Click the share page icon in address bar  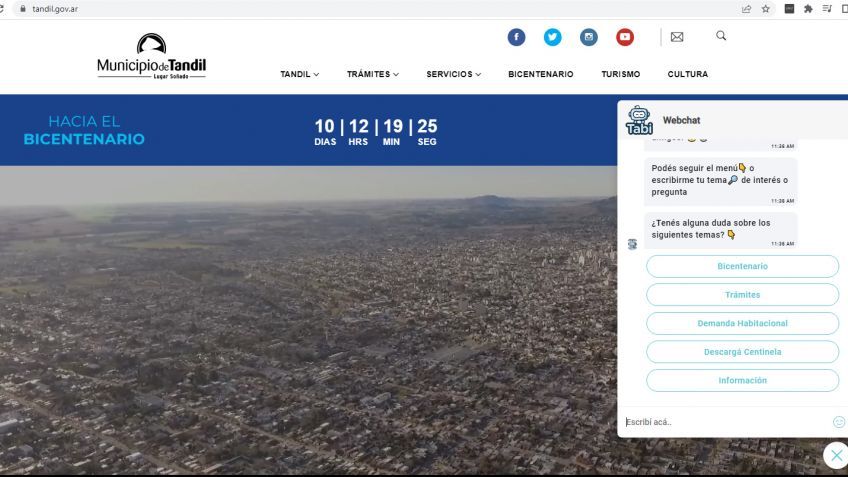pyautogui.click(x=746, y=9)
